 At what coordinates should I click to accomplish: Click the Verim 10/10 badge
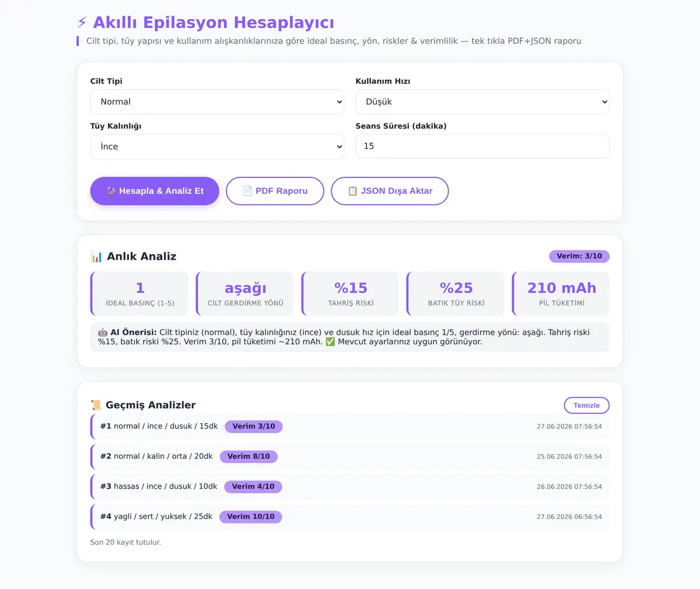(251, 517)
